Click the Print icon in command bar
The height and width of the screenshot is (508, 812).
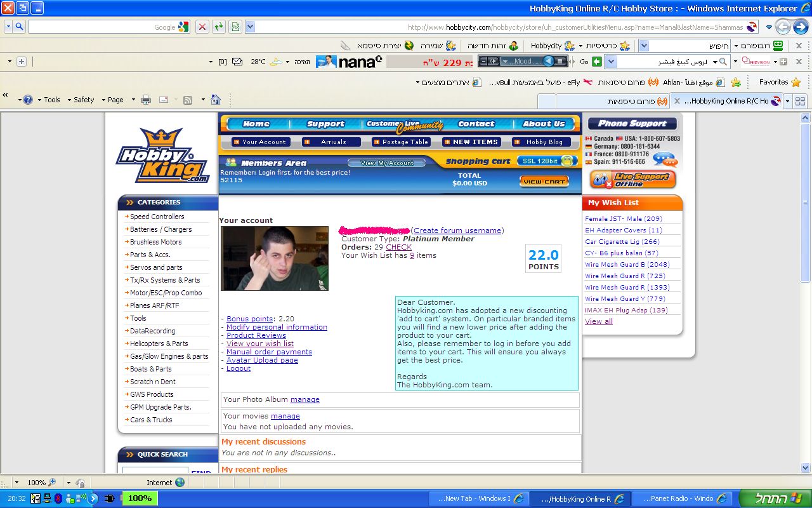point(146,100)
